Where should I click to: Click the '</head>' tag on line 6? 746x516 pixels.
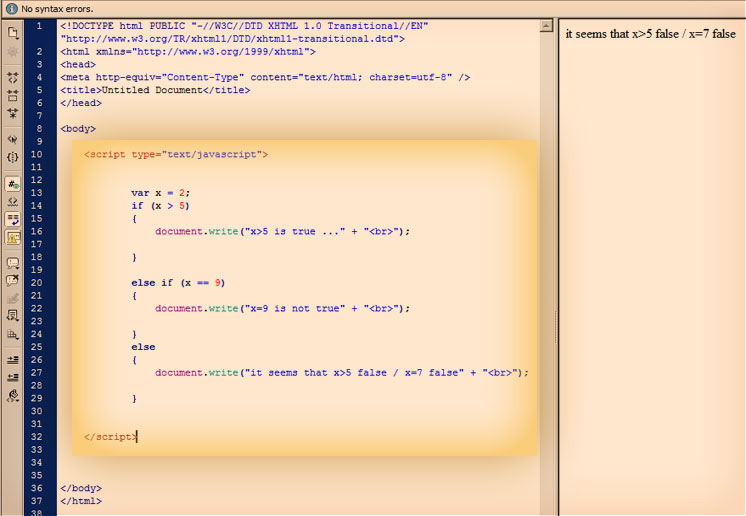pos(81,103)
